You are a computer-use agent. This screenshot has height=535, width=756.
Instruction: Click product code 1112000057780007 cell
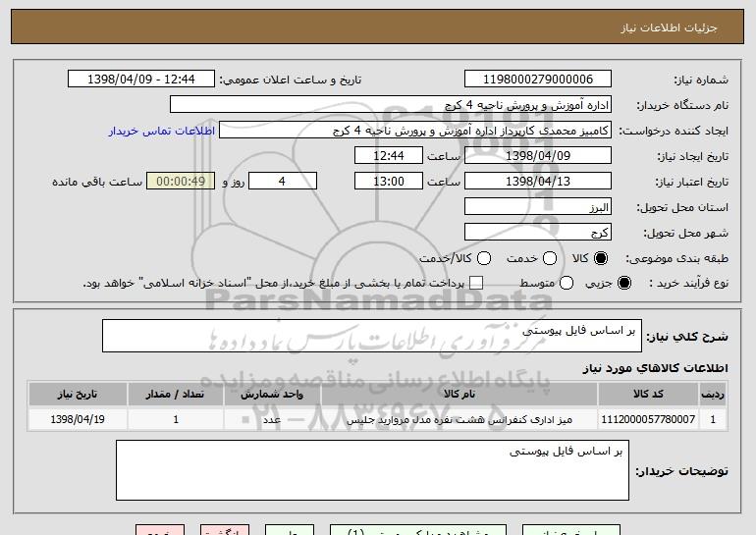click(x=648, y=419)
